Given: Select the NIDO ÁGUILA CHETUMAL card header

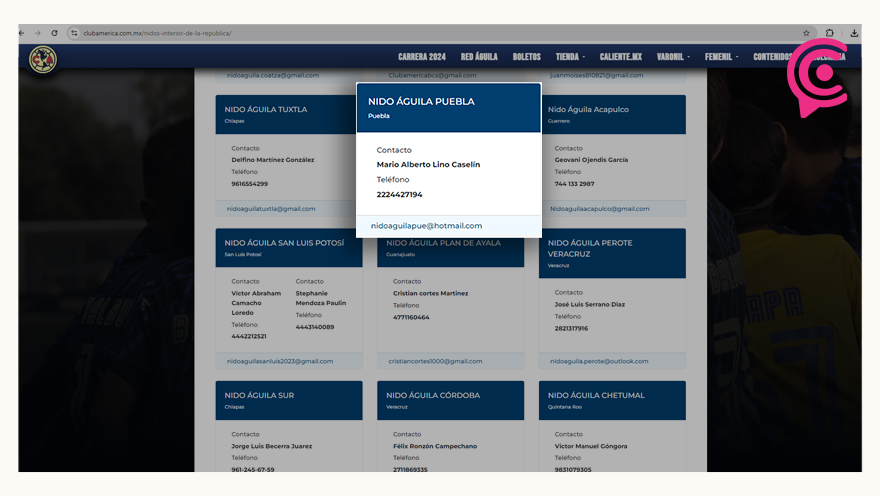Looking at the screenshot, I should [x=612, y=401].
